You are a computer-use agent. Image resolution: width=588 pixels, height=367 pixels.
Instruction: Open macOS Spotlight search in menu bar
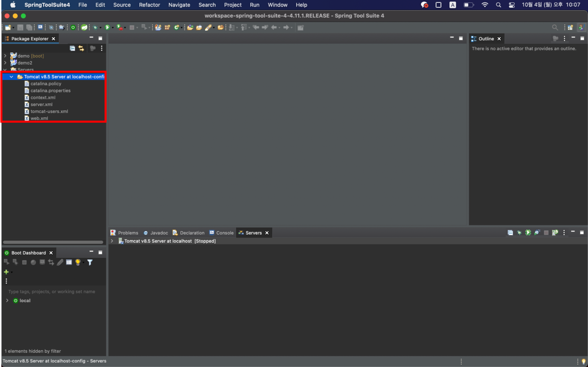click(x=498, y=5)
